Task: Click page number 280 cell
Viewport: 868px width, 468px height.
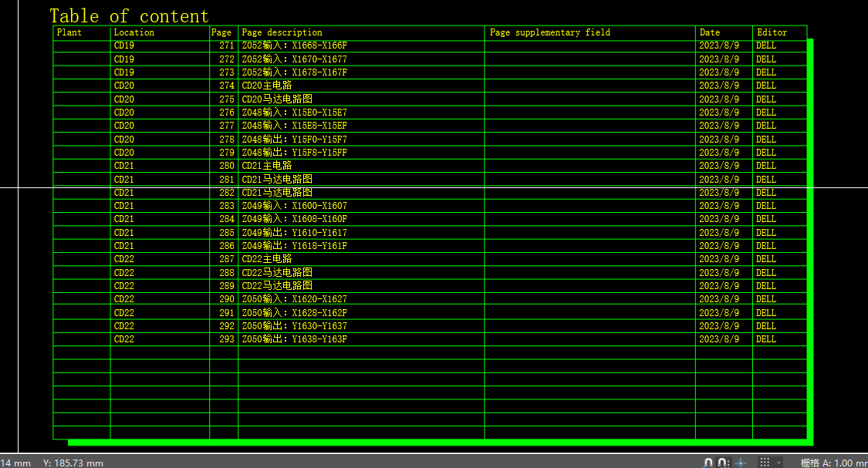Action: pos(226,166)
